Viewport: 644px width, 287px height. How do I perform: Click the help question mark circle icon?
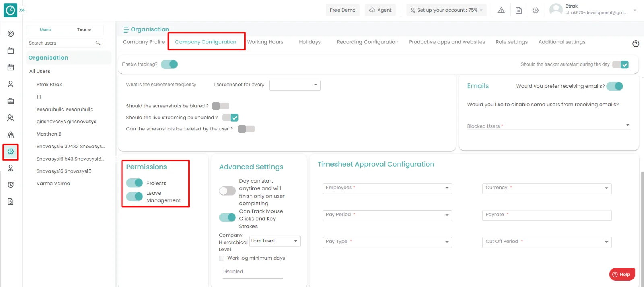636,44
